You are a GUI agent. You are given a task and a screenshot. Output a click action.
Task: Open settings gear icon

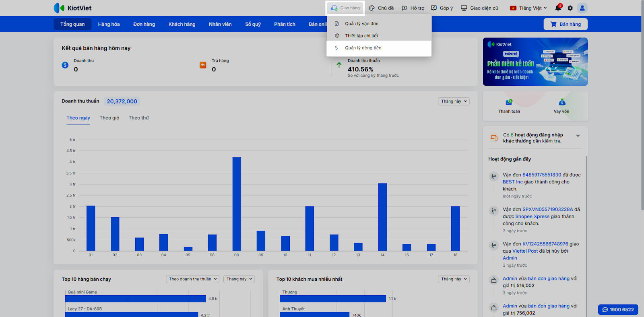coord(570,8)
